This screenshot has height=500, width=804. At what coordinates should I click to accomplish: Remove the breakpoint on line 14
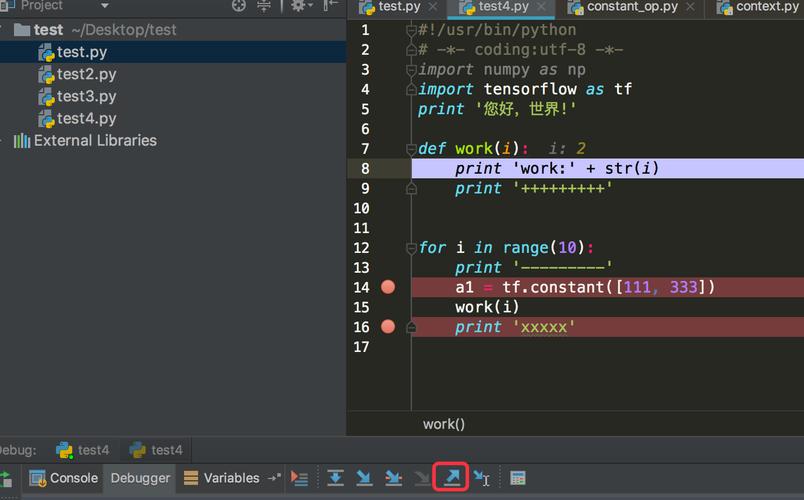[x=388, y=287]
